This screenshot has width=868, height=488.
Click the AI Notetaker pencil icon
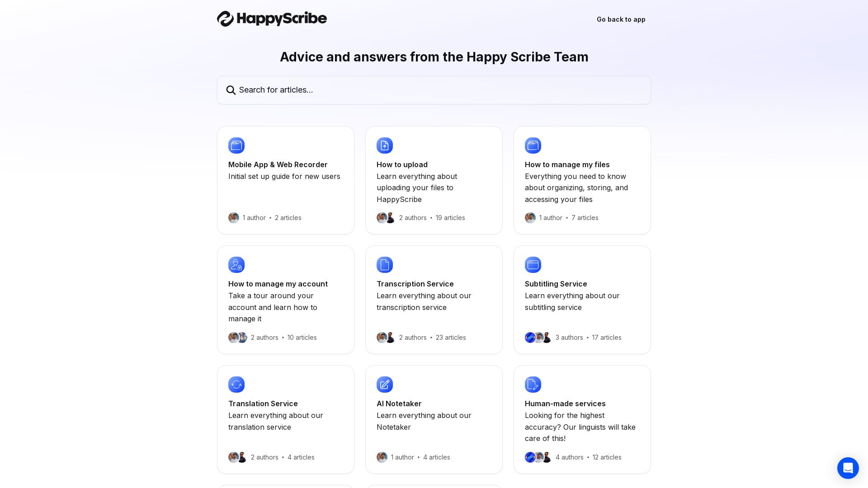point(385,385)
